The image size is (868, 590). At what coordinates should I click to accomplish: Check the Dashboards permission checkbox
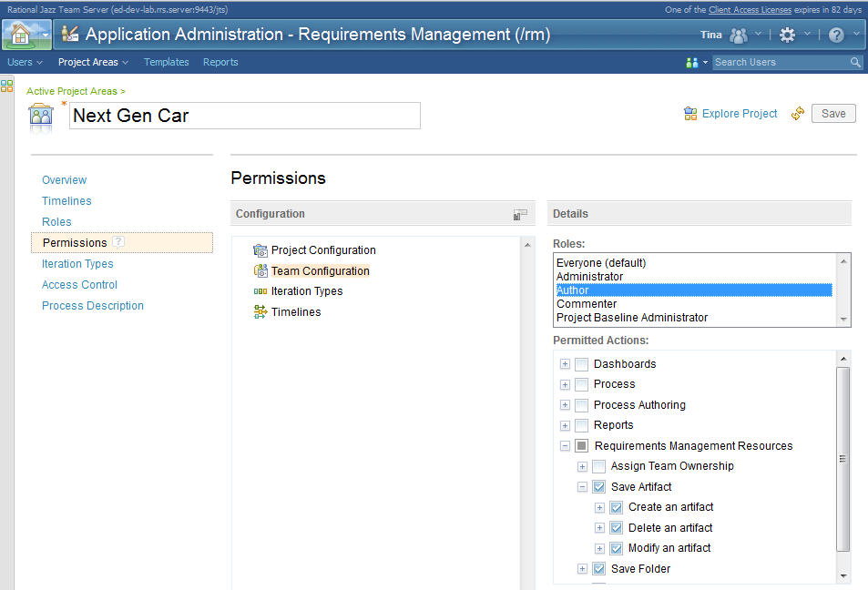(580, 363)
